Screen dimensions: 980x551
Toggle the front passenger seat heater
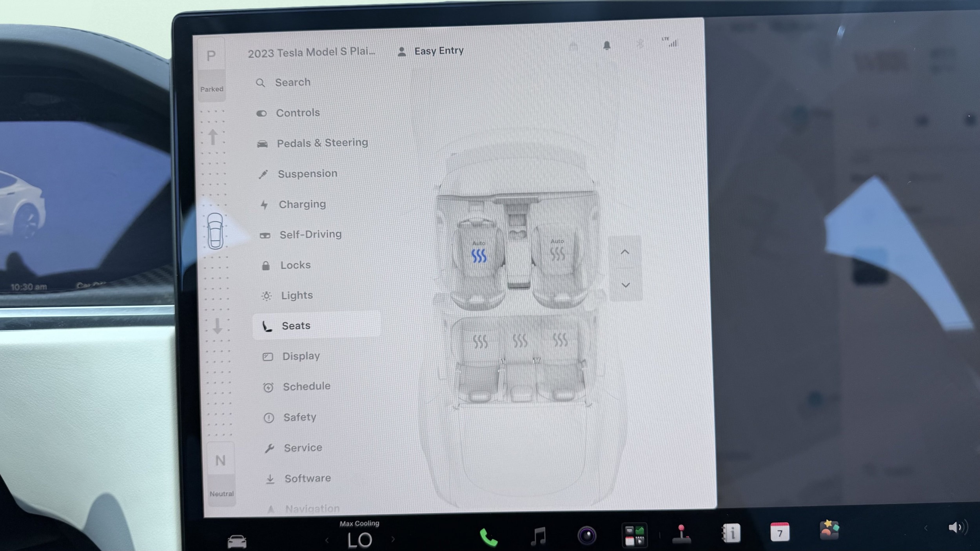click(557, 254)
